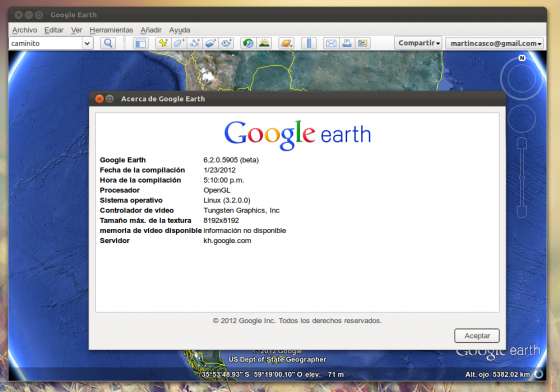This screenshot has width=560, height=392.
Task: Open the Ver menu
Action: point(76,30)
